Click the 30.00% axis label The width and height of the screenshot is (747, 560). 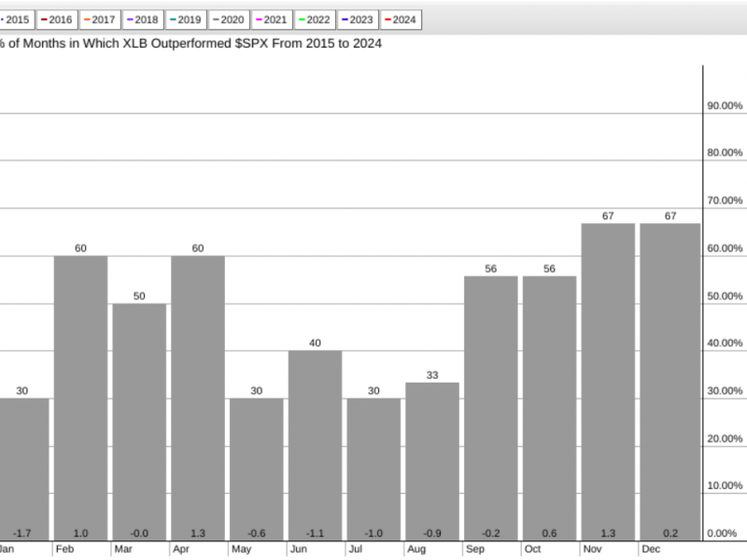tap(725, 391)
